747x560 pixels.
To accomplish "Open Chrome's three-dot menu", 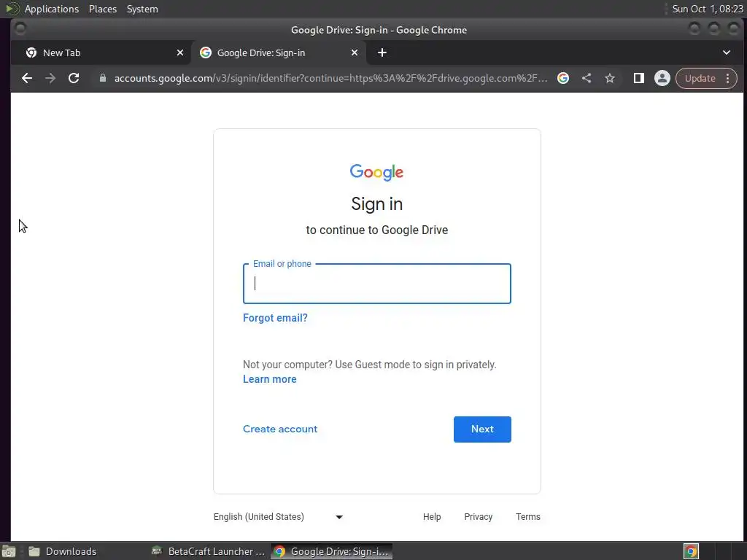I will [x=727, y=78].
